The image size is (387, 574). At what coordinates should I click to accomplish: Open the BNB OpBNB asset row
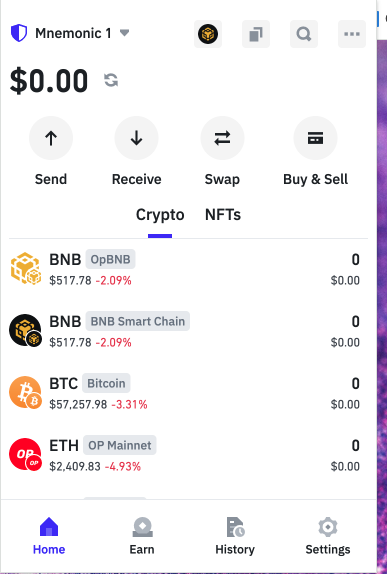coord(185,269)
